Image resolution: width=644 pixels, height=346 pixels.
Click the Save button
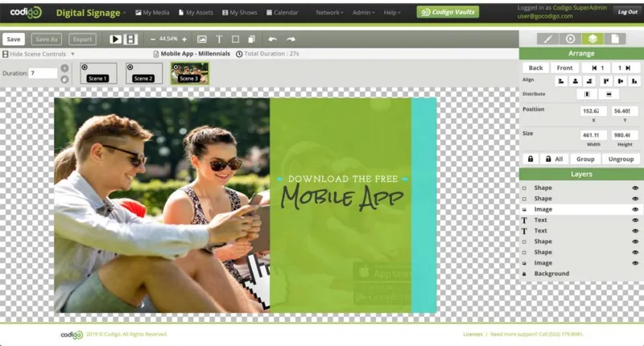pyautogui.click(x=13, y=39)
